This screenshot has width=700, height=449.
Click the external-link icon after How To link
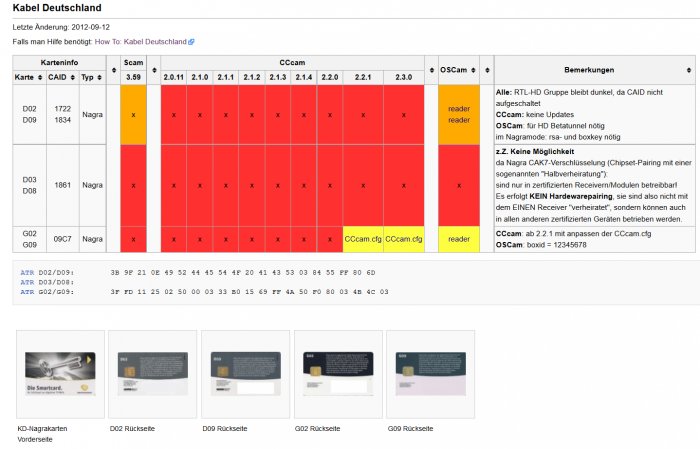192,42
